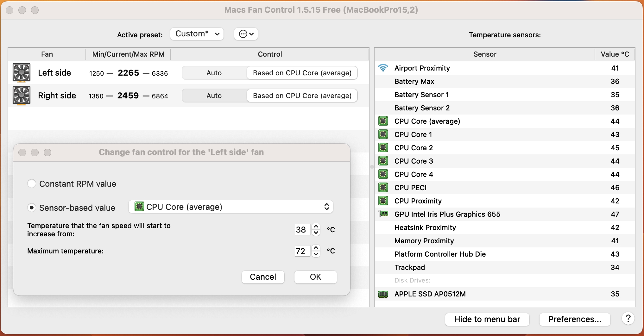This screenshot has height=336, width=644.
Task: Click the GPU Intel Iris graphics card icon
Action: point(383,214)
